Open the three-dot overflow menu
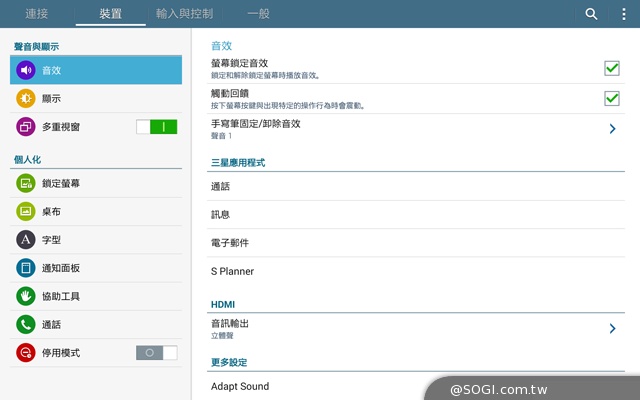The image size is (640, 400). pyautogui.click(x=624, y=14)
